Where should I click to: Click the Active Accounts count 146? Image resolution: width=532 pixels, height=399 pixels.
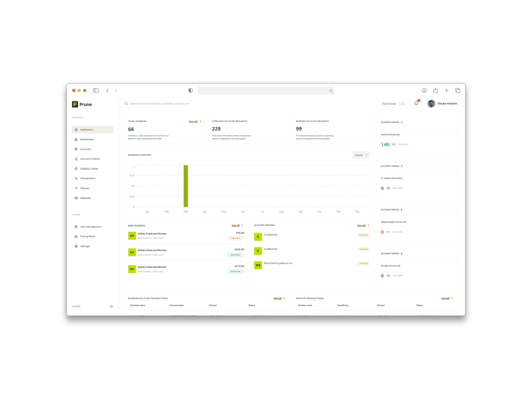[x=385, y=145]
